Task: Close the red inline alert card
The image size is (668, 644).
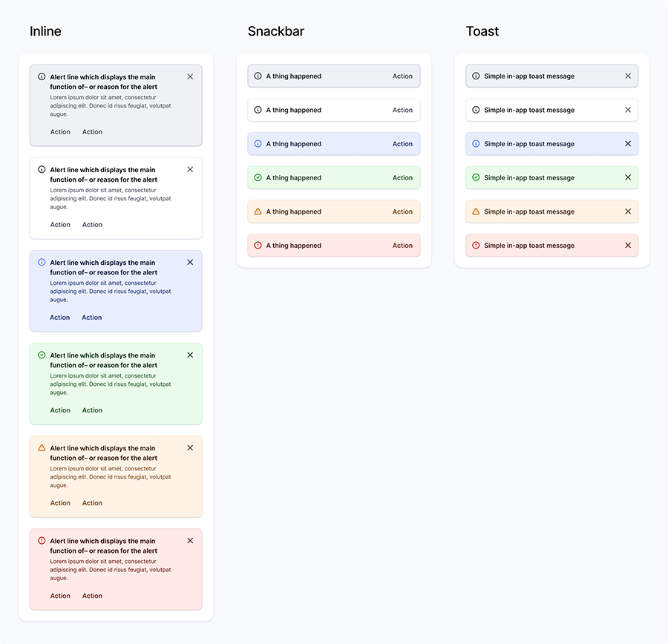Action: pos(190,540)
